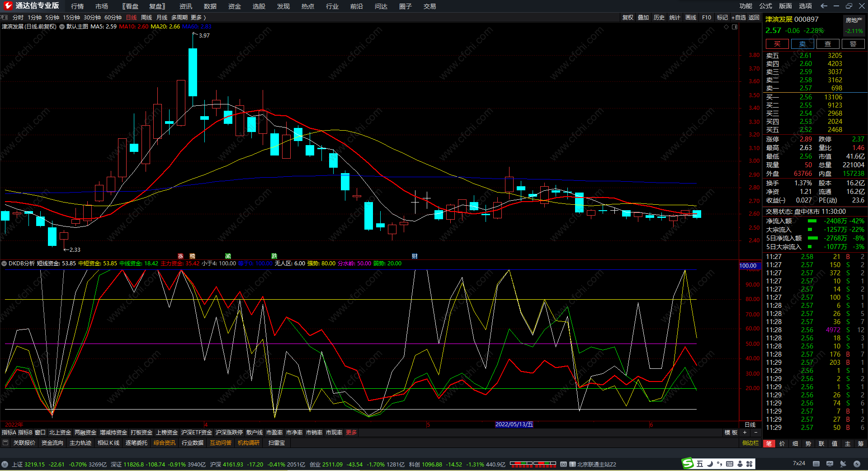868x471 pixels.
Task: Click the minus zoom-out icon beside 模板
Action: coord(755,433)
